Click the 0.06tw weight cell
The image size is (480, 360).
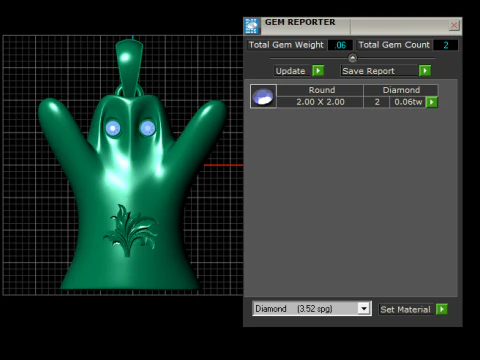(x=408, y=102)
